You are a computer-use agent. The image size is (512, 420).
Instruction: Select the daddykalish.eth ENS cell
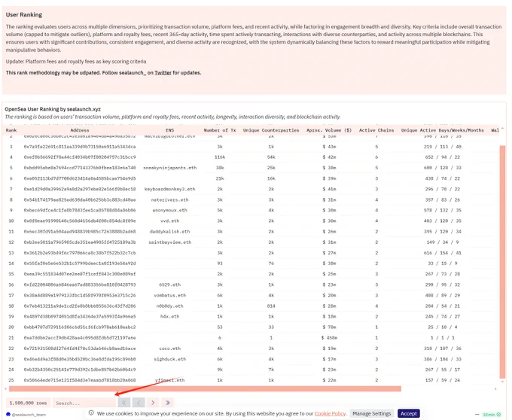point(170,231)
